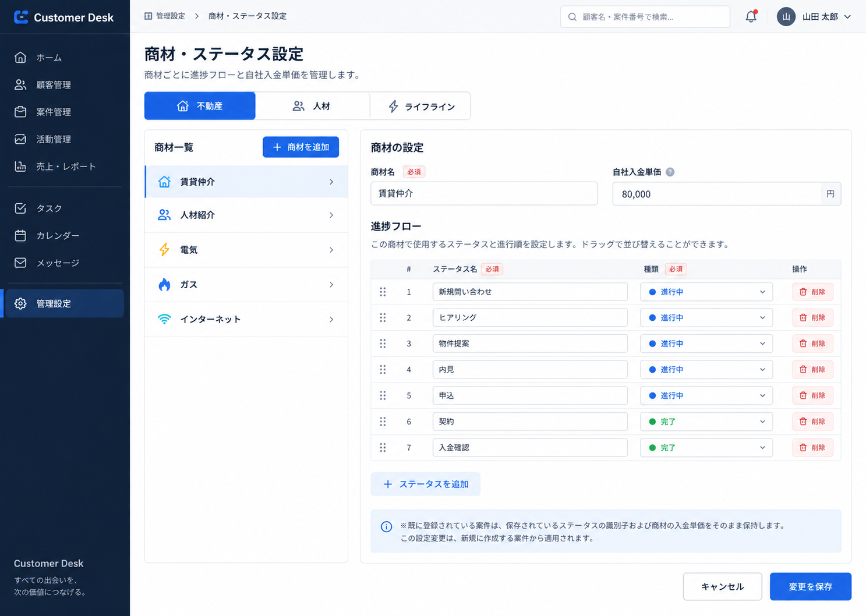
Task: Click the wifi icon for インターネット
Action: tap(164, 319)
